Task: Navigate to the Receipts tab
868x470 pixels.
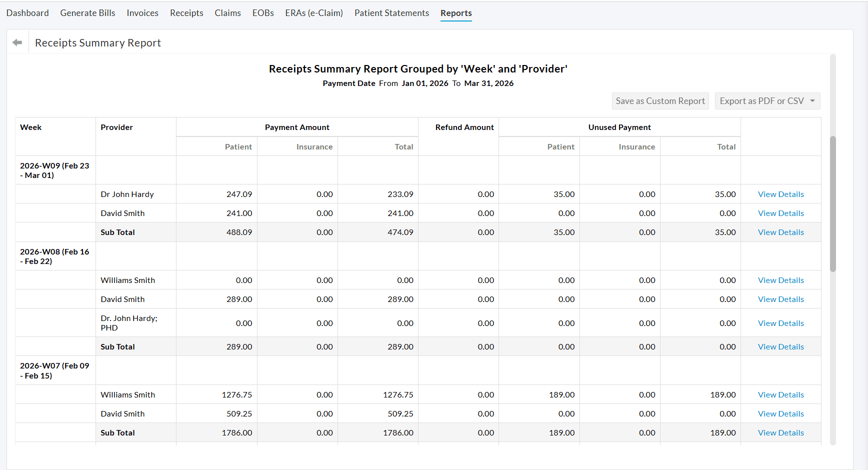Action: tap(186, 12)
